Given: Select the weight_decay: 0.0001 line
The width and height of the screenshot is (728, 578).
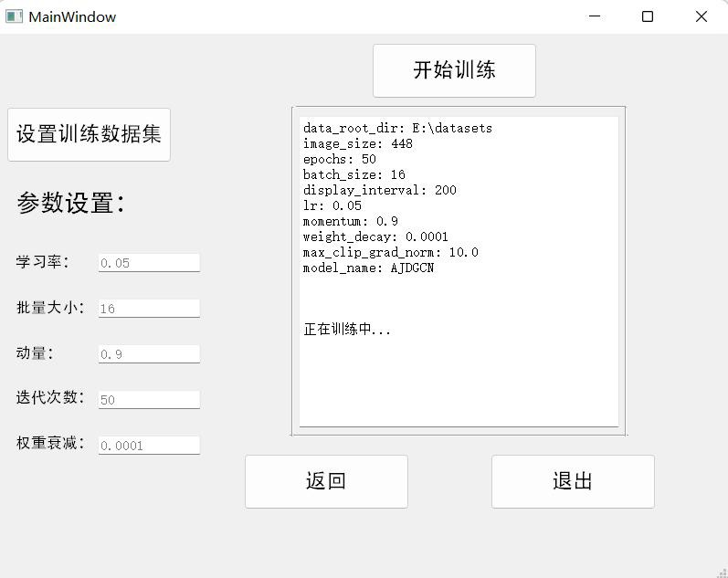Looking at the screenshot, I should (375, 236).
